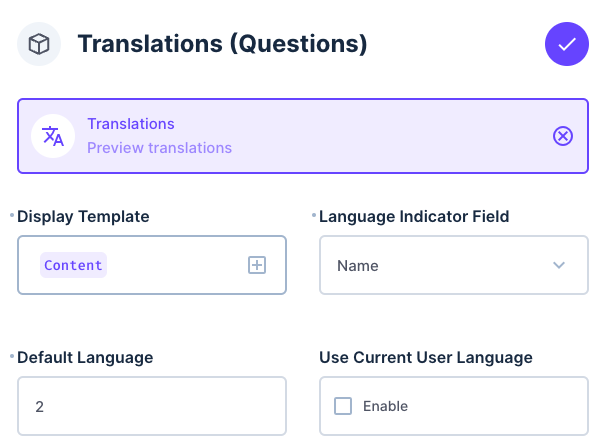609x446 pixels.
Task: Click the Use Current User Language label
Action: click(x=426, y=357)
